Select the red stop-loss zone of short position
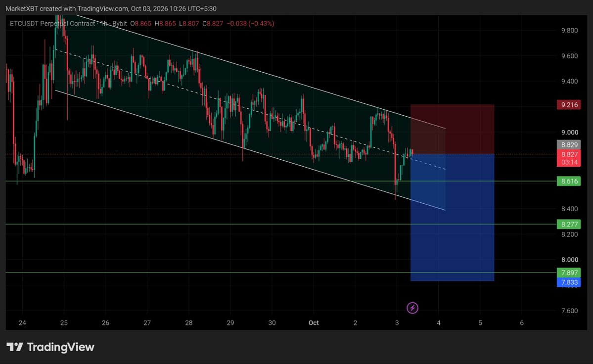The width and height of the screenshot is (593, 364). pos(453,129)
